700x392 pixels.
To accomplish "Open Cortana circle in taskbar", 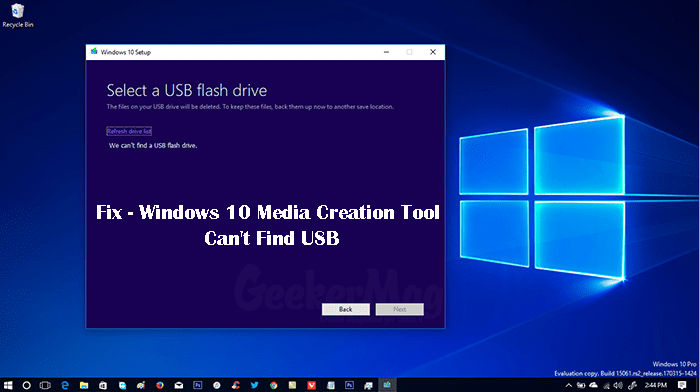I will click(26, 385).
